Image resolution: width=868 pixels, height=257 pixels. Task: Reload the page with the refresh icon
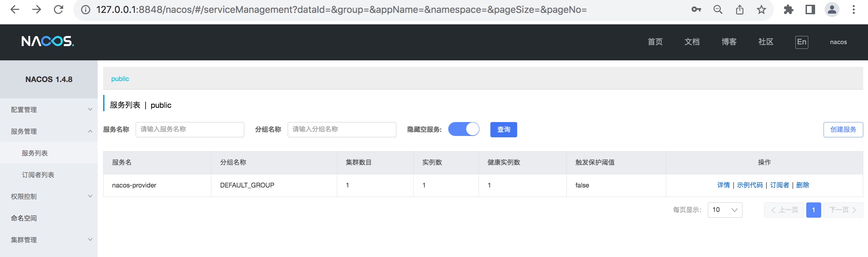tap(58, 9)
